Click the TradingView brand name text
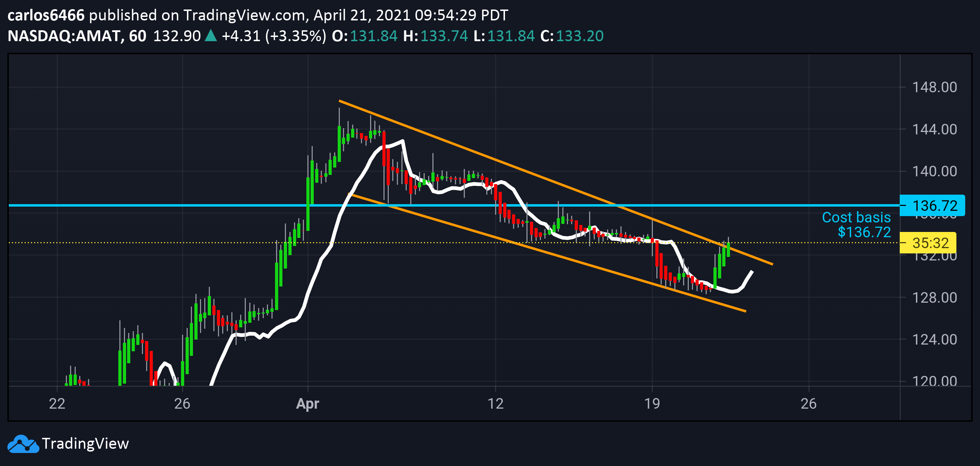The width and height of the screenshot is (980, 466). (85, 443)
